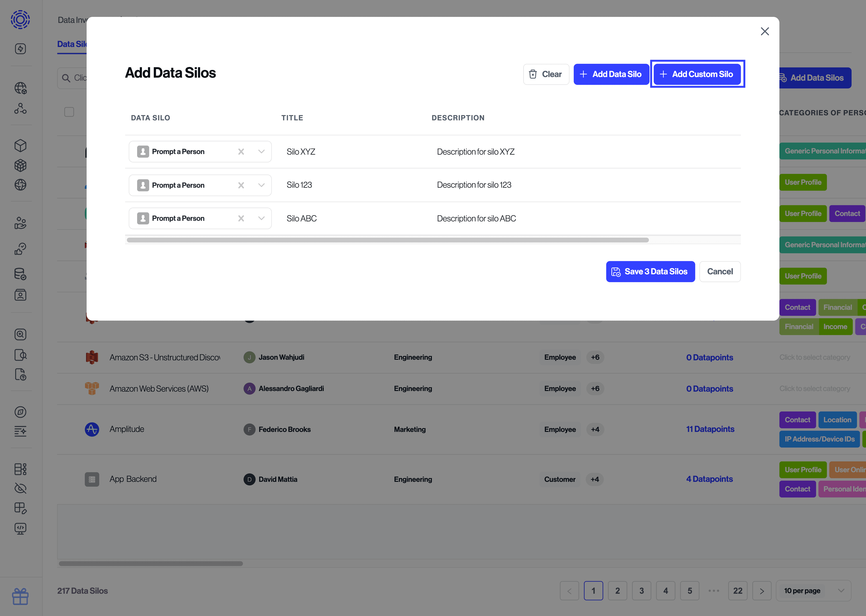Click Add Data Silo button
866x616 pixels.
coord(611,74)
